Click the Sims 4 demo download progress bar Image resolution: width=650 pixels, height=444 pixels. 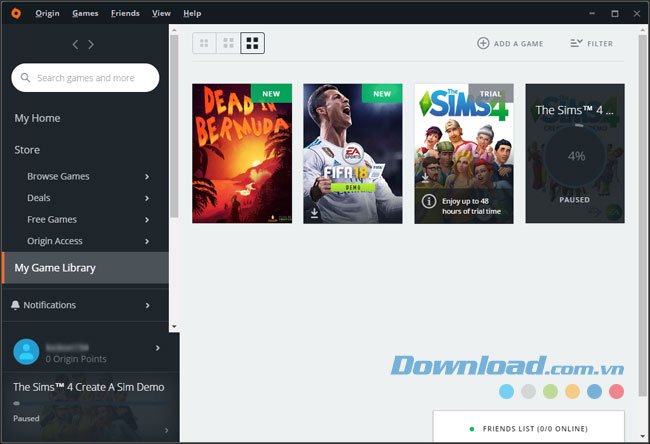pyautogui.click(x=90, y=403)
